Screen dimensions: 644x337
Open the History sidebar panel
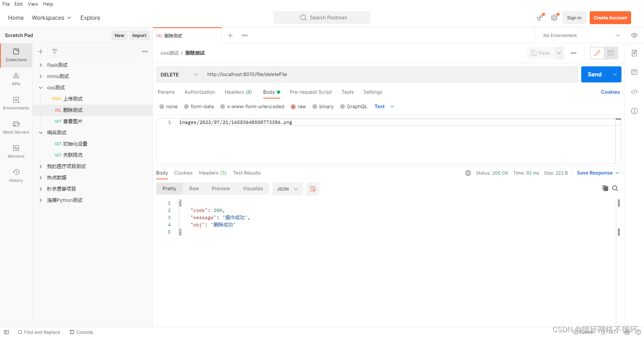[x=16, y=176]
